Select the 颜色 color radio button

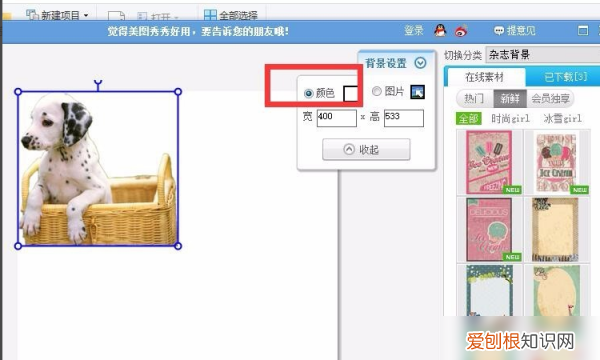[x=308, y=93]
